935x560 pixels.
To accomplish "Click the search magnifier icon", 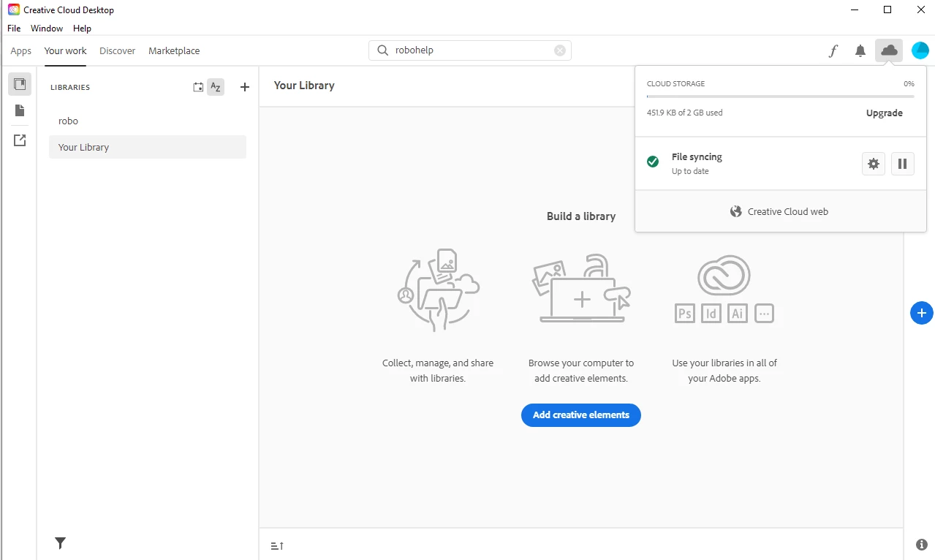I will pos(382,50).
